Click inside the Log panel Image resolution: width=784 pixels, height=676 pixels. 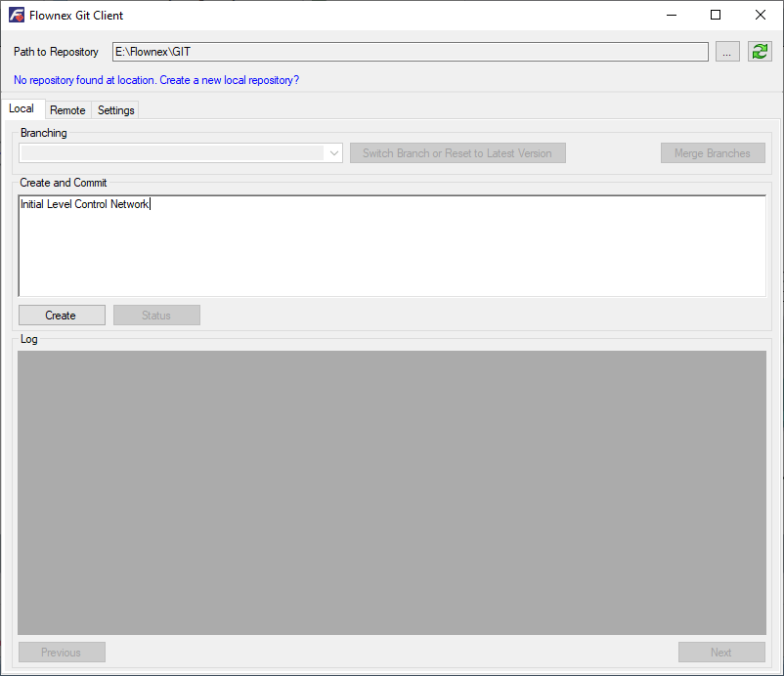pos(391,488)
